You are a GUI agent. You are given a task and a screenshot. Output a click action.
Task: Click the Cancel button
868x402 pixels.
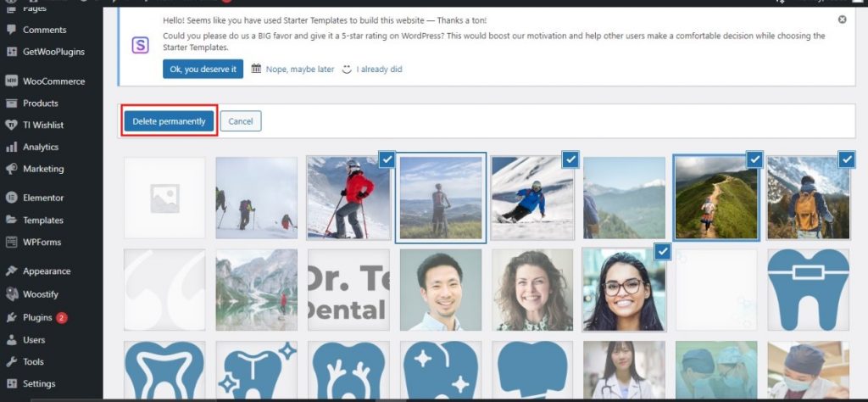point(240,121)
